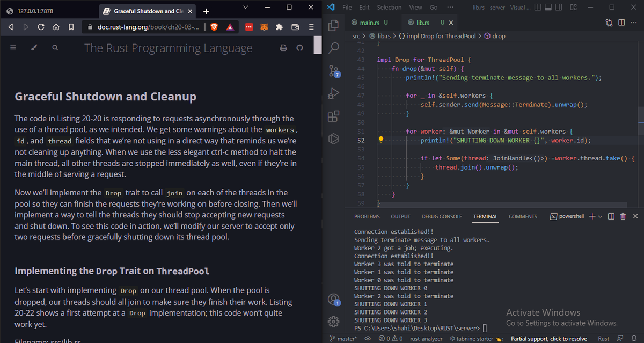Open Source Control view with badge

point(333,70)
